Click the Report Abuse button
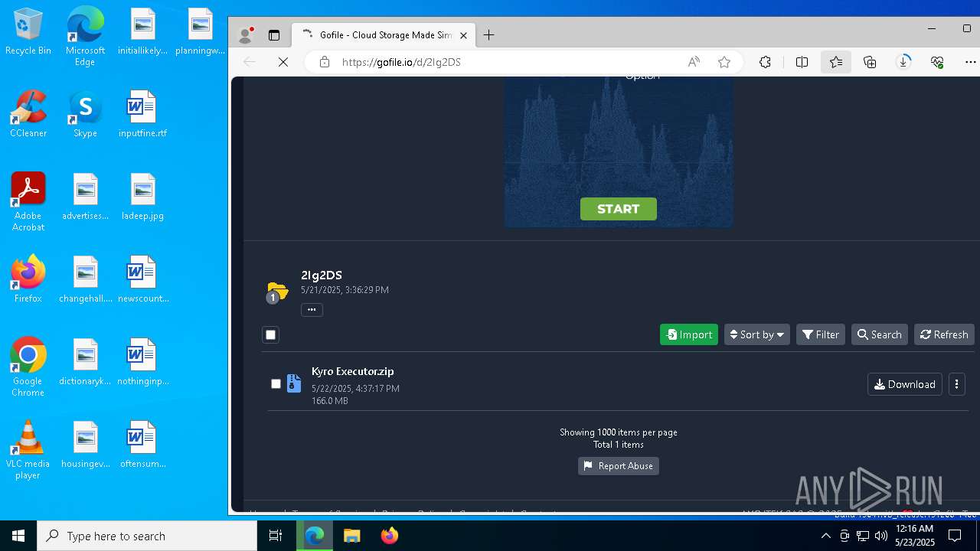The height and width of the screenshot is (551, 980). point(619,465)
